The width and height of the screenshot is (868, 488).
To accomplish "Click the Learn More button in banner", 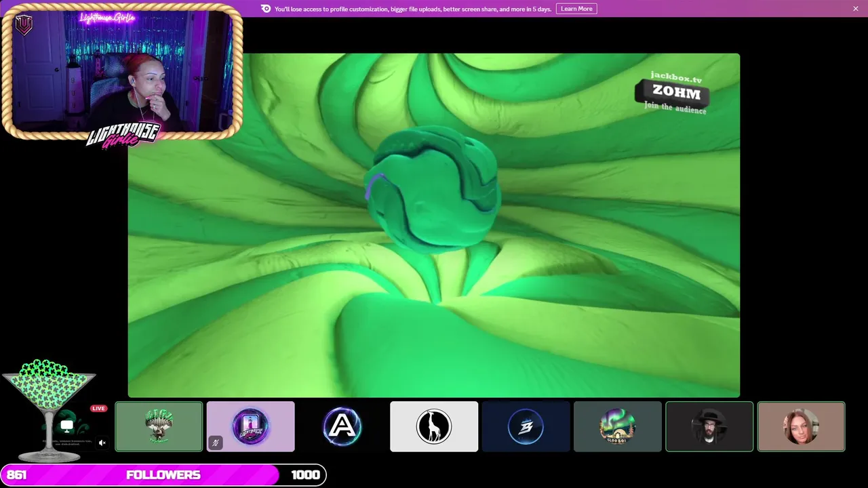I will [x=576, y=9].
